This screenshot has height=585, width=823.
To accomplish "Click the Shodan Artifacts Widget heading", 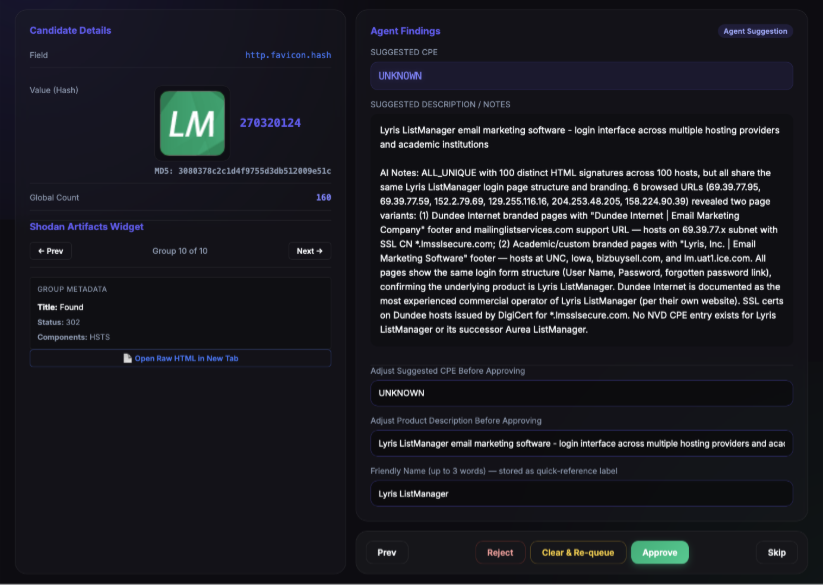I will click(x=87, y=227).
